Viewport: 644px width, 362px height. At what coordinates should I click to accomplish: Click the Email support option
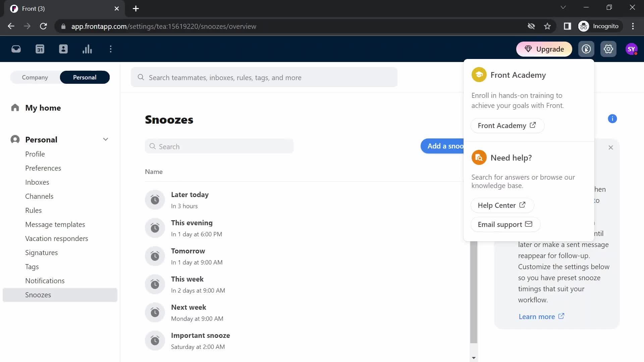pos(505,224)
